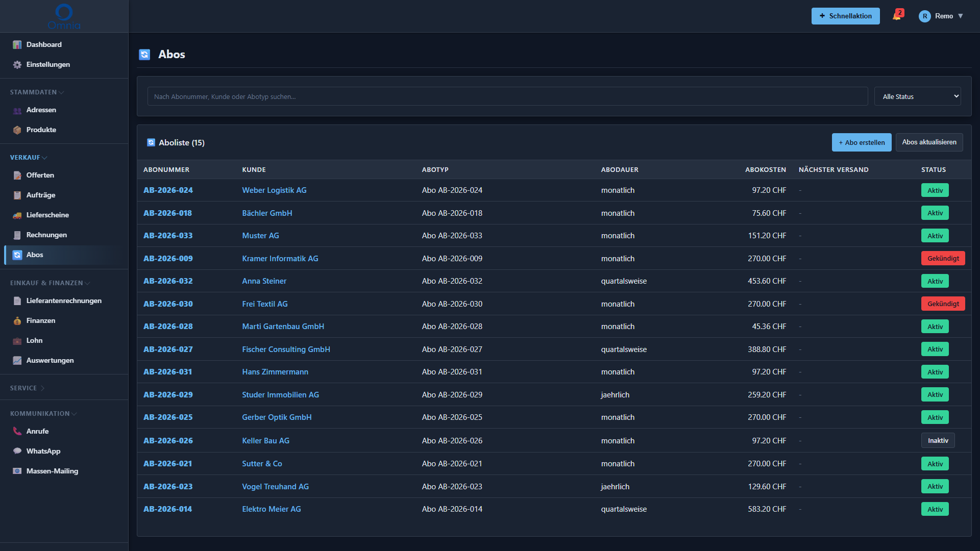
Task: Click the Abo erstellen button
Action: (x=862, y=143)
